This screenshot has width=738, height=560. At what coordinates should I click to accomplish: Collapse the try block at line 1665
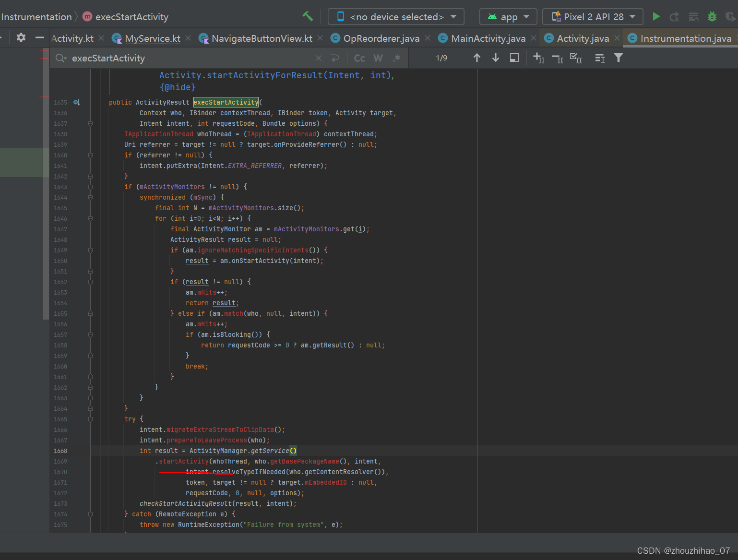tap(90, 419)
